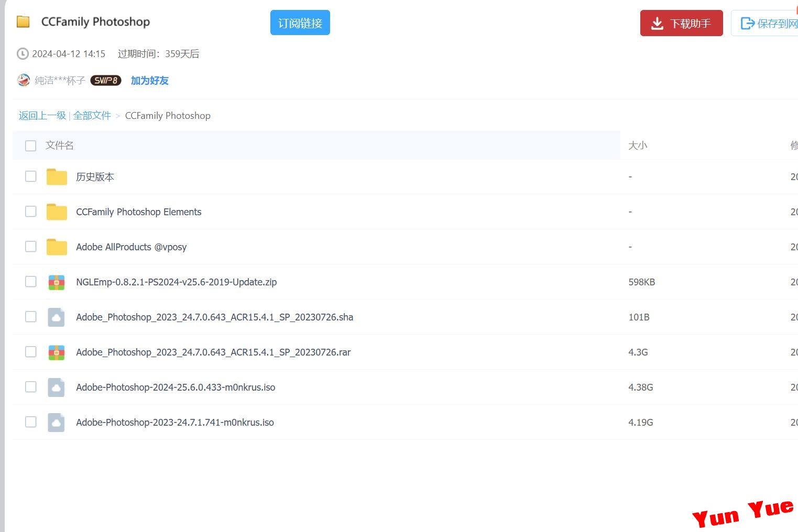Click the .sha file cloud icon

tap(56, 317)
